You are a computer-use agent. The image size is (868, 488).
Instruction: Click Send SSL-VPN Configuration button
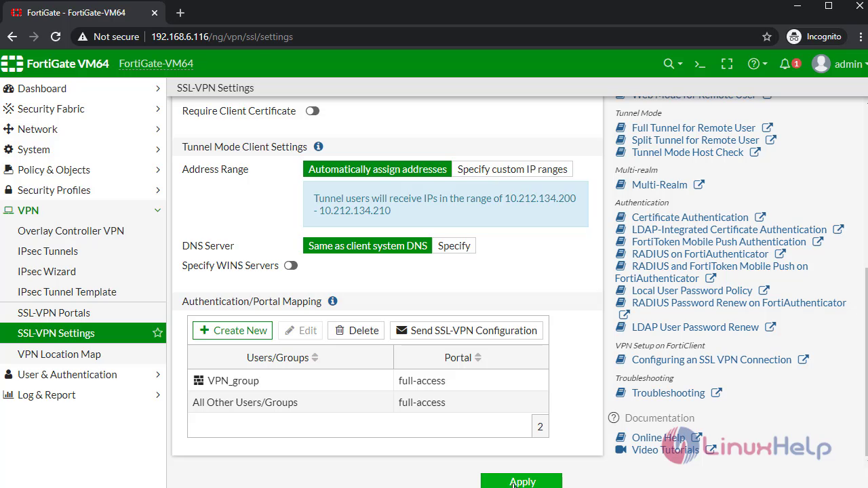point(467,330)
